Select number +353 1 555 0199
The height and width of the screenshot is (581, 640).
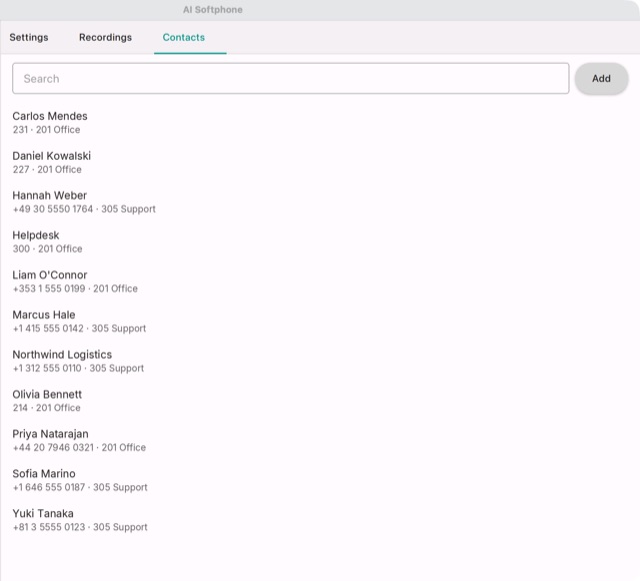coord(49,289)
